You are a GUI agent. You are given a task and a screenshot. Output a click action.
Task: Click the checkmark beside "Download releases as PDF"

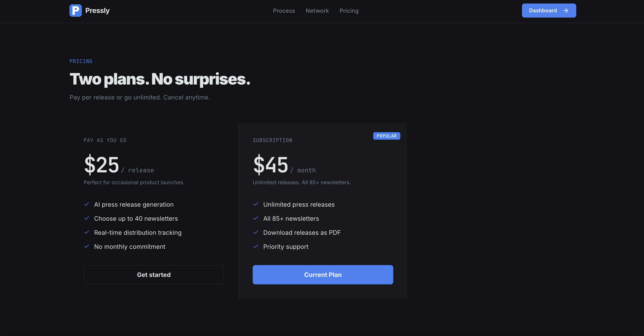[256, 232]
